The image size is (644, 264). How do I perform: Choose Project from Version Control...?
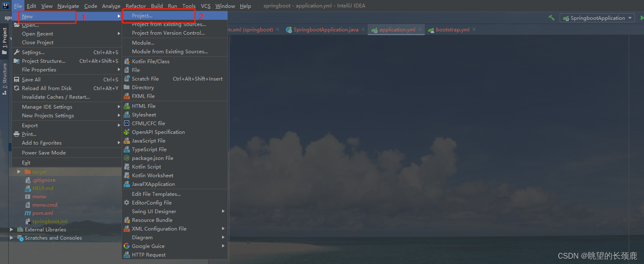pyautogui.click(x=175, y=33)
